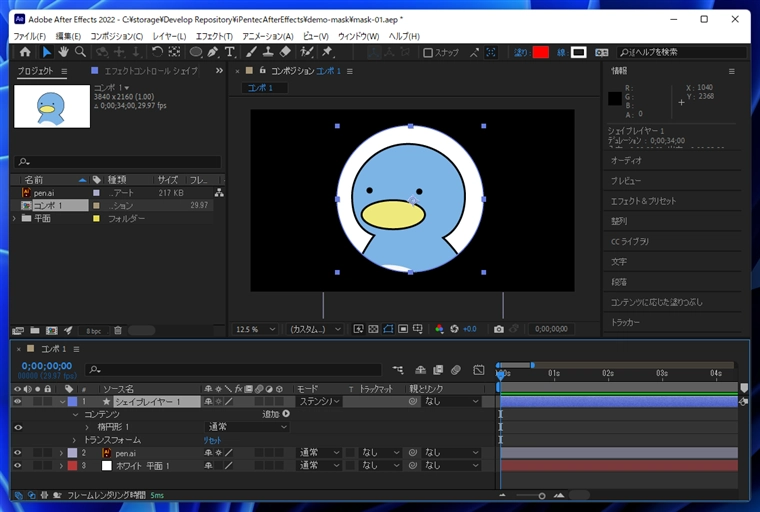
Task: Open the エフェクト(T) menu
Action: (x=214, y=36)
